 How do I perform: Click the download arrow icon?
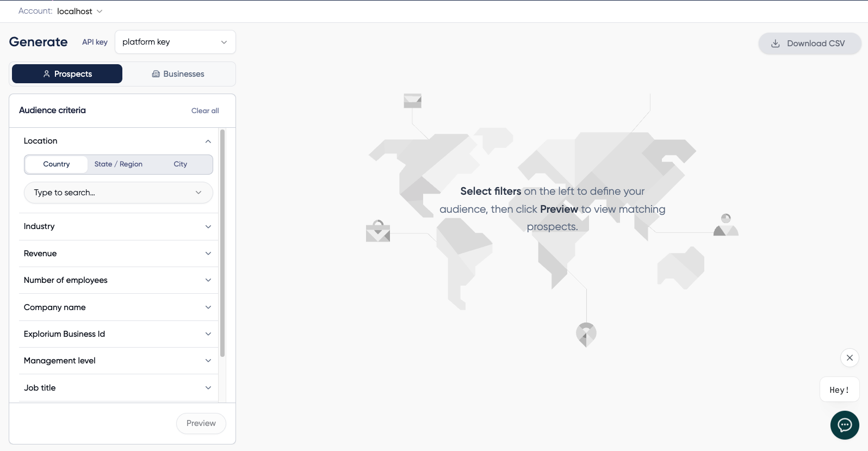click(x=776, y=44)
